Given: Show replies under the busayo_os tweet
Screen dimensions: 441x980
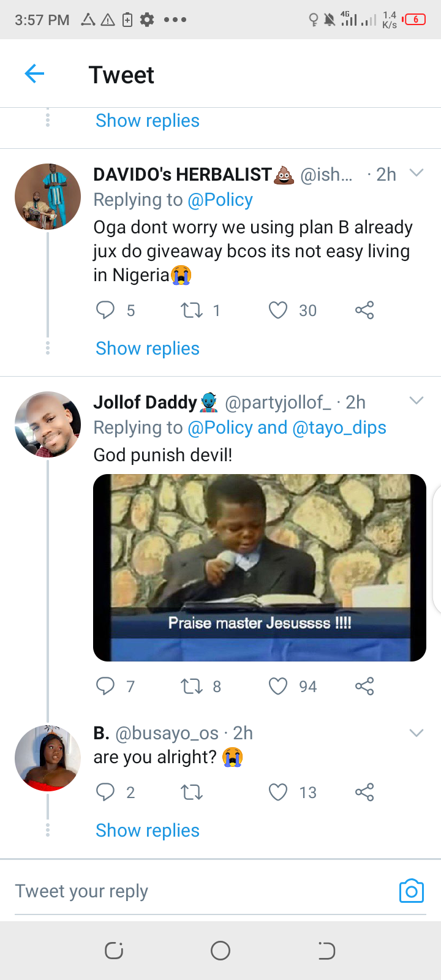Looking at the screenshot, I should [x=148, y=831].
